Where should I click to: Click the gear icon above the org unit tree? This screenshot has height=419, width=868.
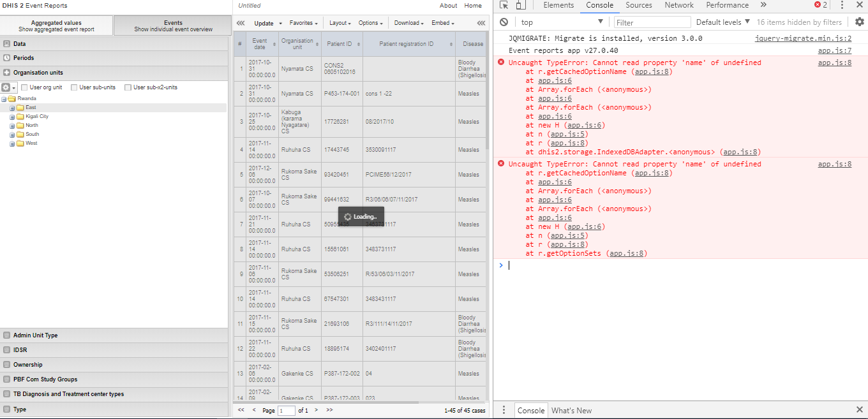click(x=6, y=87)
